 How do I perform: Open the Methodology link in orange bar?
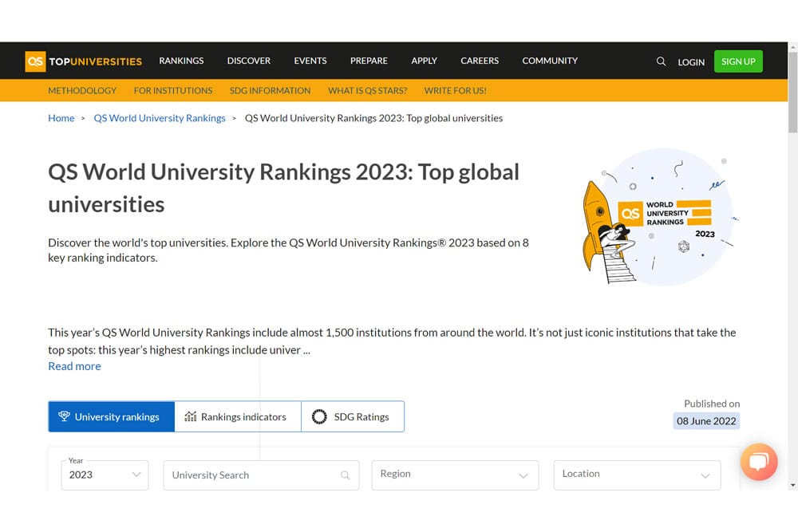pos(82,90)
